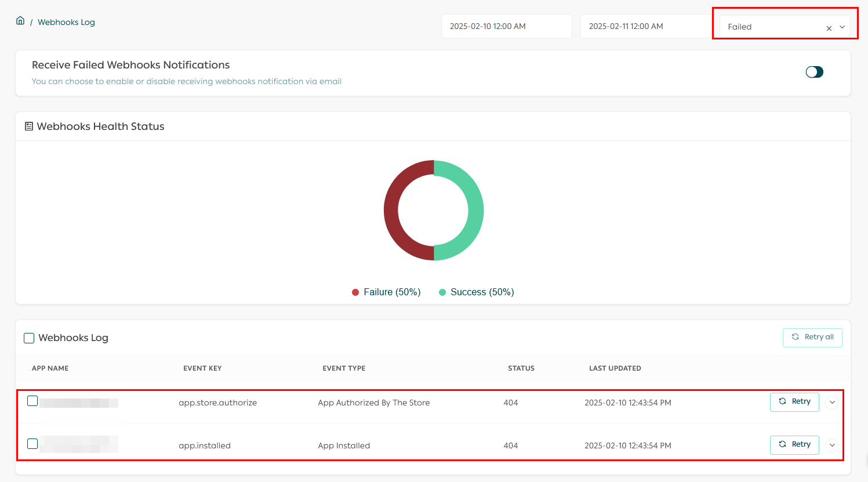Tick the app.store.authorize row checkbox

32,401
